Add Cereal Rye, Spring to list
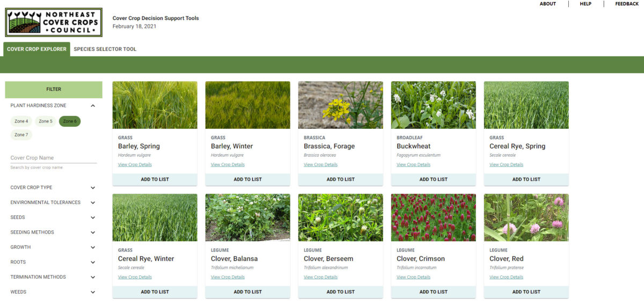Viewport: 644px width, 305px height. point(526,179)
